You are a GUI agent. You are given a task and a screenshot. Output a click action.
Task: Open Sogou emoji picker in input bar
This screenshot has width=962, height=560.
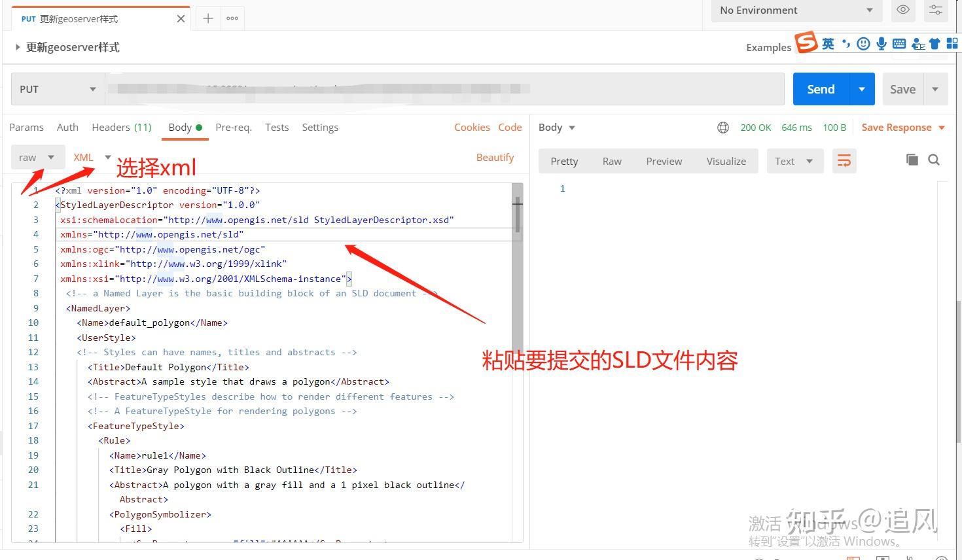pos(863,43)
